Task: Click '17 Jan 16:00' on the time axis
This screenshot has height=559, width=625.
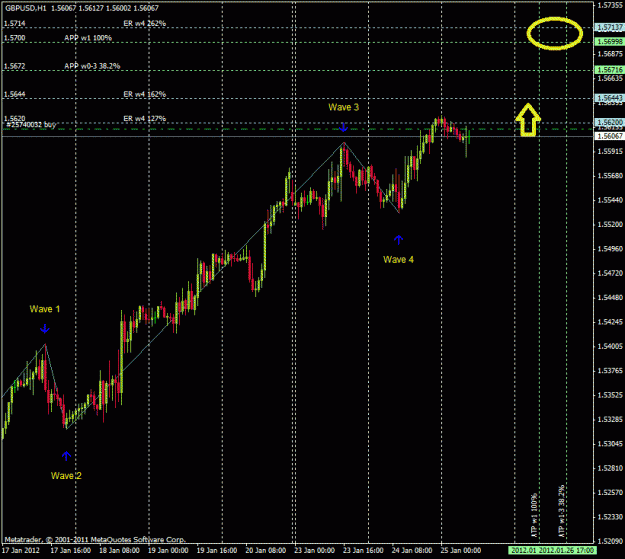Action: [71, 550]
